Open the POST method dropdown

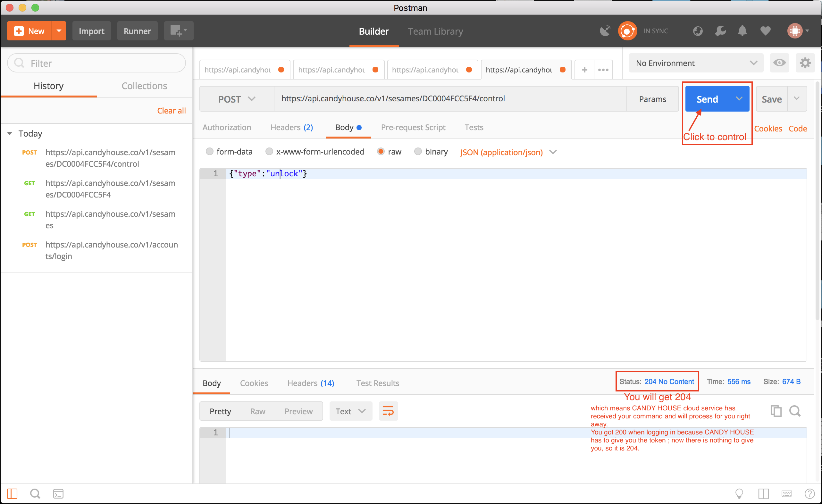237,99
